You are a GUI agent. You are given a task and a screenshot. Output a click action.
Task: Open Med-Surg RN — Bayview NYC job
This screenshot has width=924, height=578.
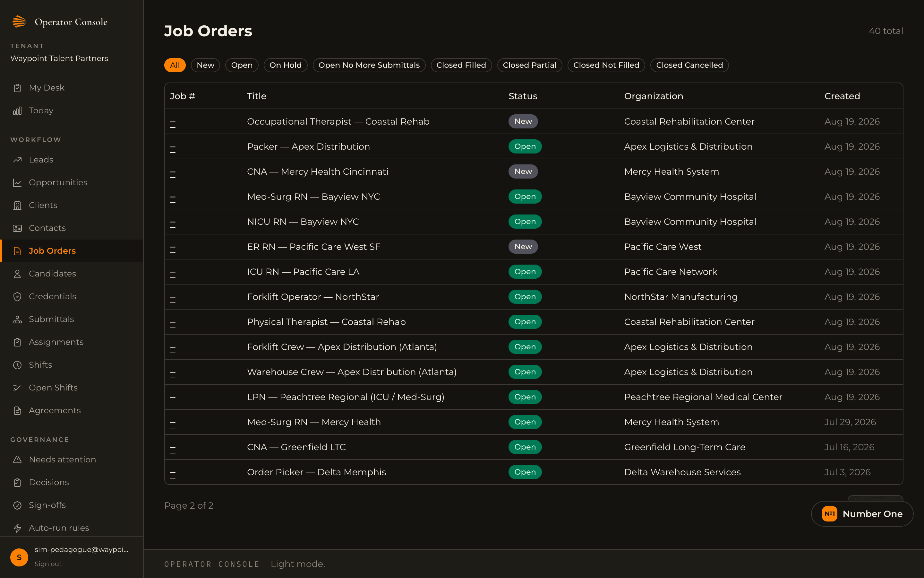[x=313, y=197]
